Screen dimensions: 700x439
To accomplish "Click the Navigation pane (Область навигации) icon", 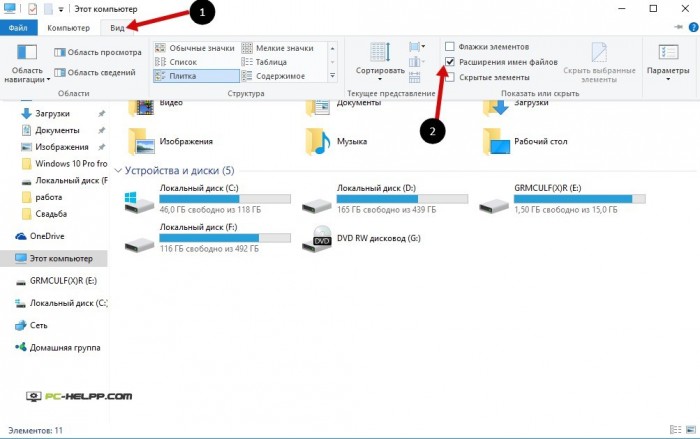I will (x=27, y=52).
